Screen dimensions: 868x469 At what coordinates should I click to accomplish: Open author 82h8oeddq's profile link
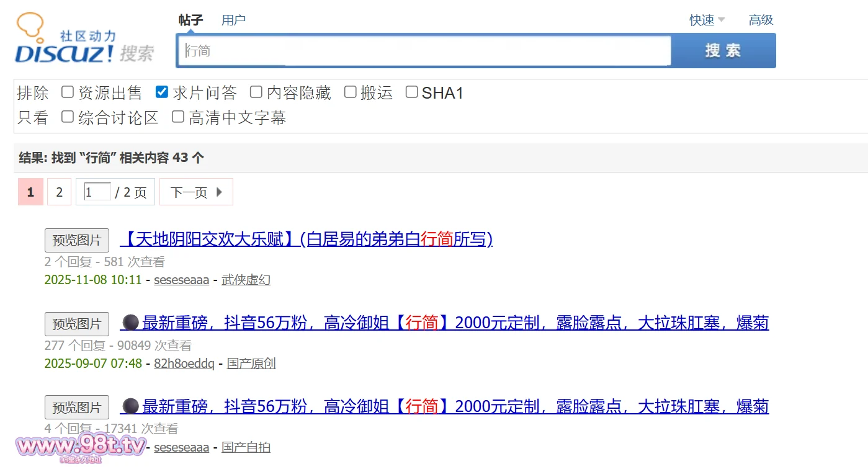(184, 364)
